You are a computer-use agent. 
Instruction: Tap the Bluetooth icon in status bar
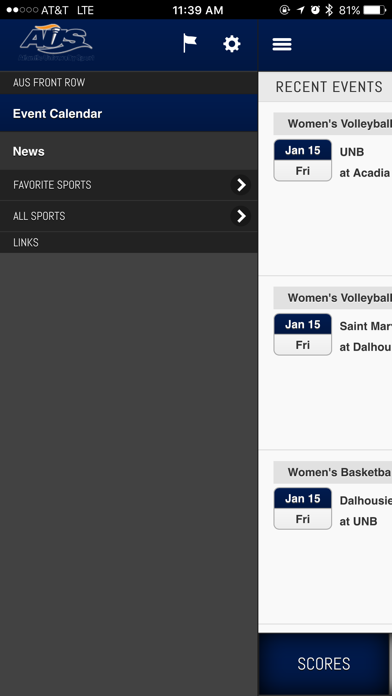329,10
